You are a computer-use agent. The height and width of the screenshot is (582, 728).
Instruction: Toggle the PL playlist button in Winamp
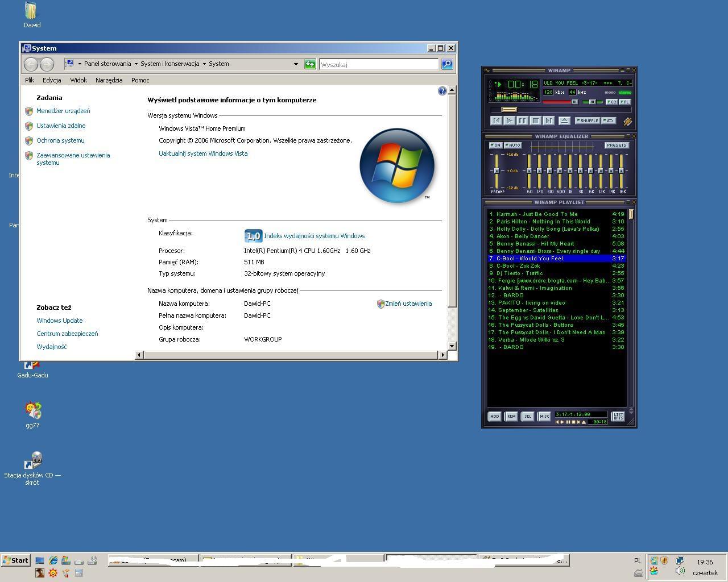point(625,102)
